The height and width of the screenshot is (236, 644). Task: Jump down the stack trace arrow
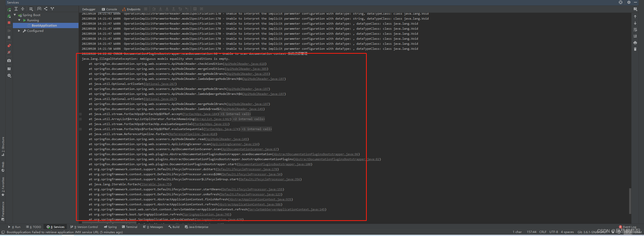(x=635, y=23)
